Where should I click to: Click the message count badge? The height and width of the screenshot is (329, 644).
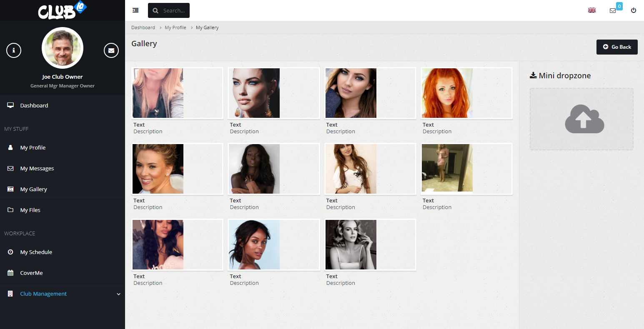619,6
